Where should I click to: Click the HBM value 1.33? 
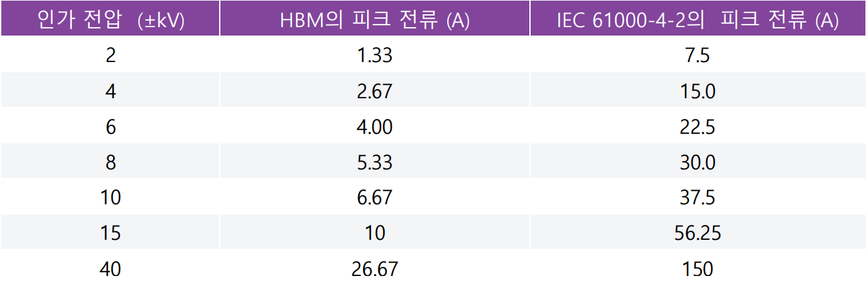[x=375, y=56]
